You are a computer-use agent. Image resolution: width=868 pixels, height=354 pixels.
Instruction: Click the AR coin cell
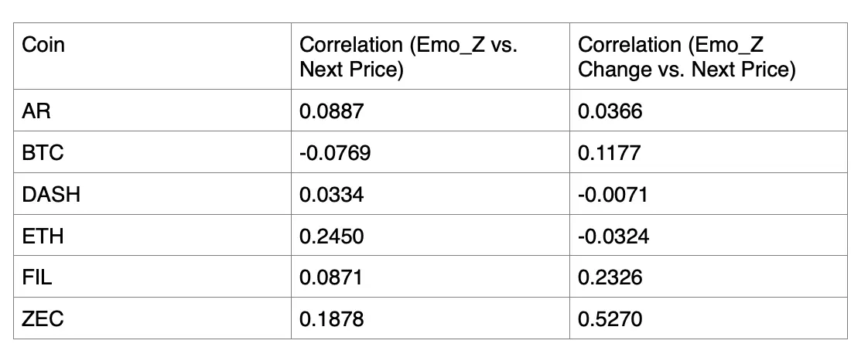coord(37,112)
